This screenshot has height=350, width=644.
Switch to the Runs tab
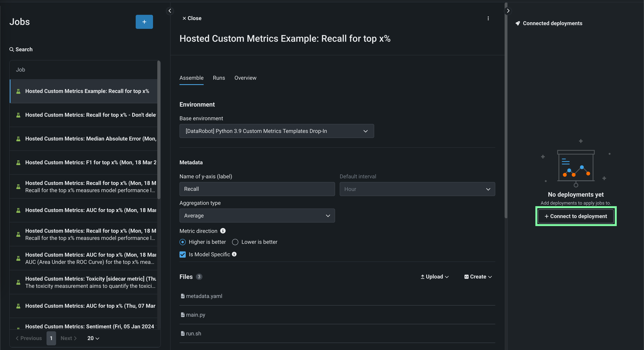219,78
